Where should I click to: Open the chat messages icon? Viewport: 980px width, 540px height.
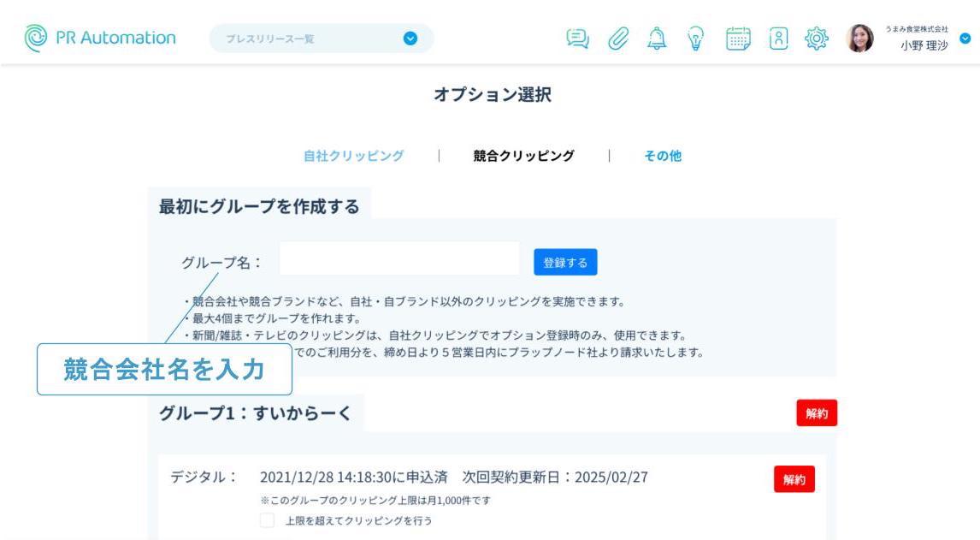point(579,39)
